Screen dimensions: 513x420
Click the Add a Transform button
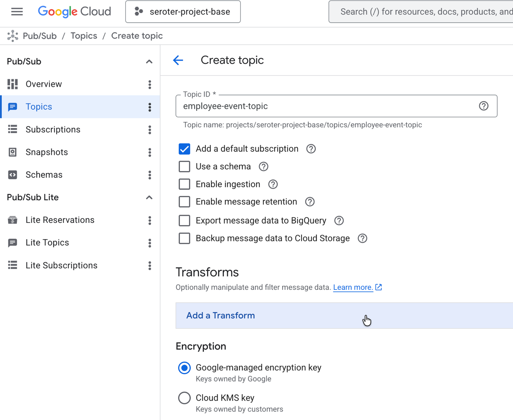click(x=220, y=316)
